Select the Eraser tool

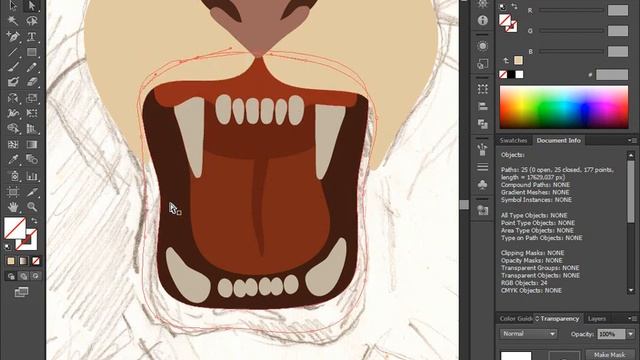coord(31,82)
